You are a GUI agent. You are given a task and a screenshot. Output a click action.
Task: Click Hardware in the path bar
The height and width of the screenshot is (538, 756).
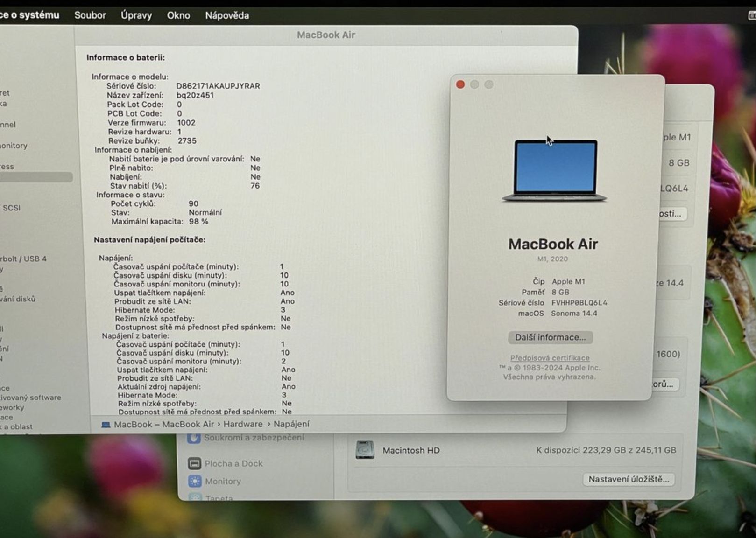pyautogui.click(x=243, y=424)
